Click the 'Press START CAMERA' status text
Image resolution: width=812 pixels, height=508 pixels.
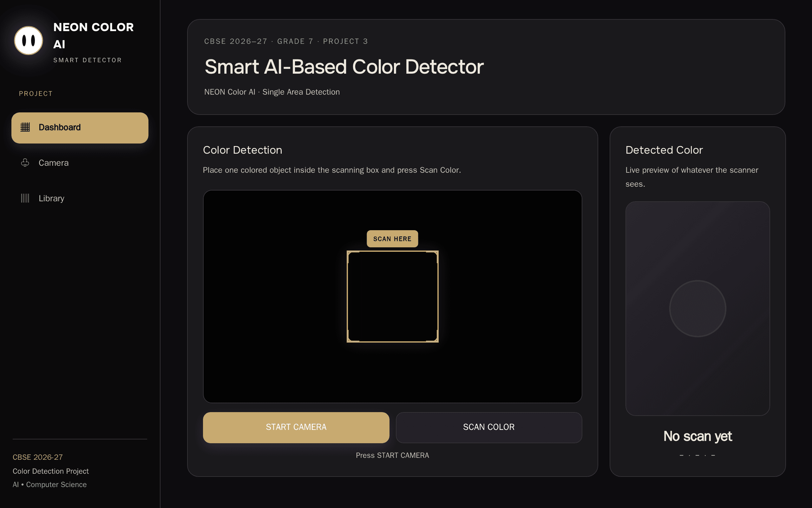(392, 455)
